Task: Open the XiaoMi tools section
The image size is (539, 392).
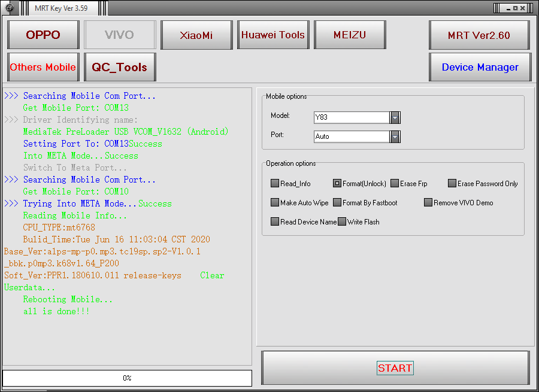Action: pyautogui.click(x=196, y=35)
